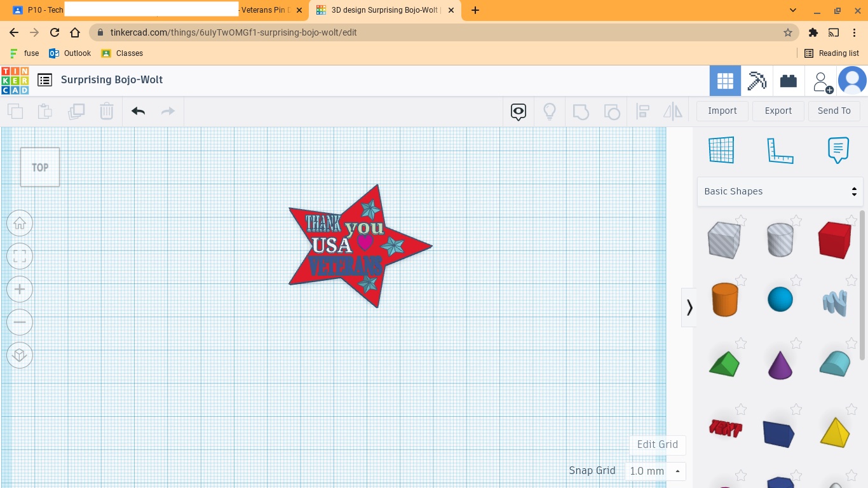Click the Group shapes icon
The height and width of the screenshot is (488, 868).
pyautogui.click(x=581, y=112)
